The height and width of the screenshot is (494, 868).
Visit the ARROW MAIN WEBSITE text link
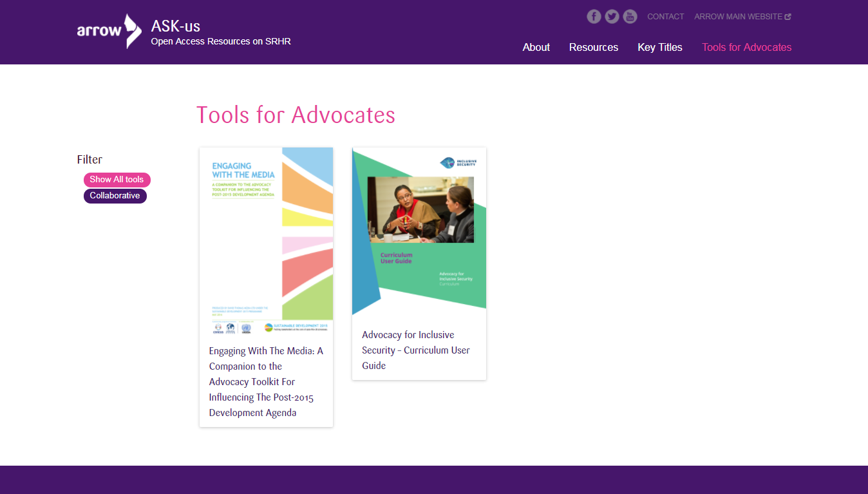click(x=738, y=17)
